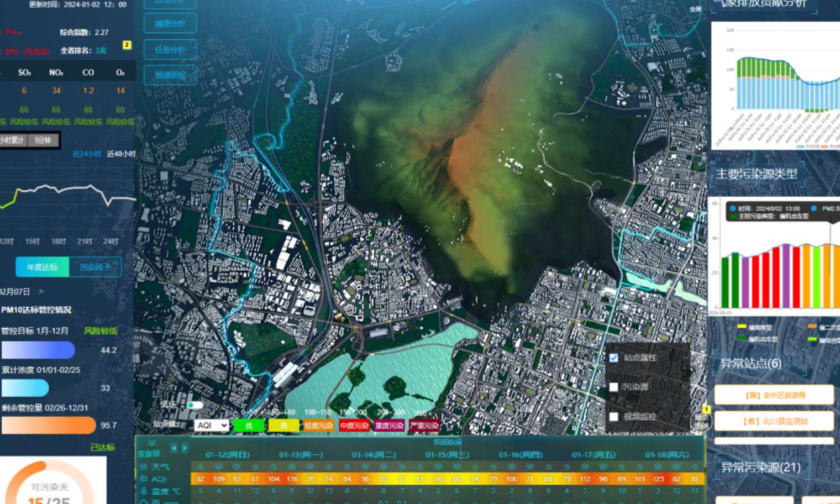Go to previous forecast period arrow
The image size is (840, 504).
pos(174,448)
